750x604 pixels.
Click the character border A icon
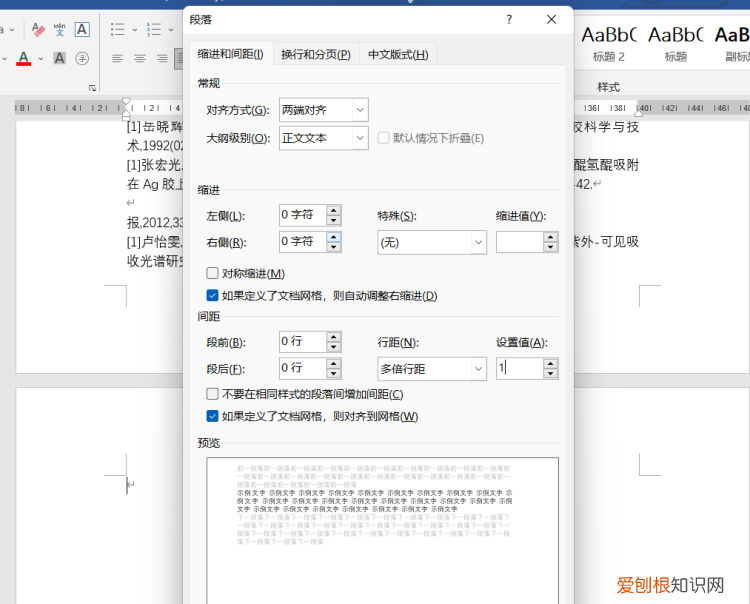point(82,30)
